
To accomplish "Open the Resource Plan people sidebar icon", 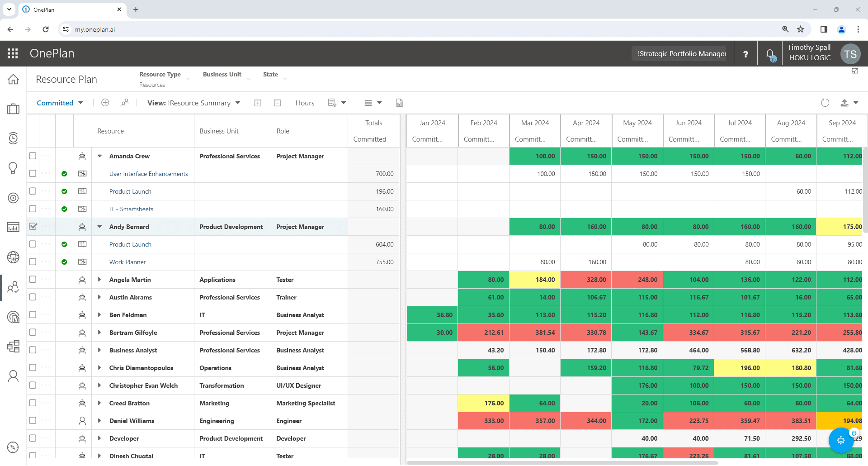I will pyautogui.click(x=13, y=287).
